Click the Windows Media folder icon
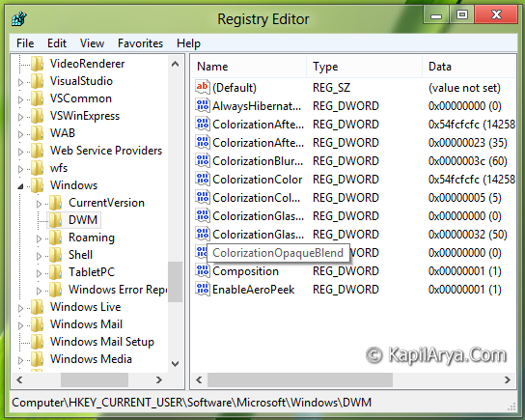Image resolution: width=525 pixels, height=420 pixels. click(38, 359)
